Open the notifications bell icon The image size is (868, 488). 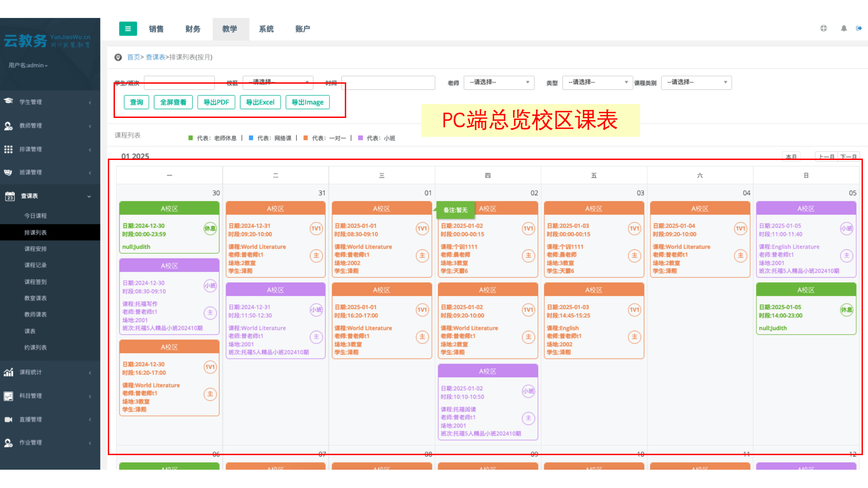tap(844, 28)
